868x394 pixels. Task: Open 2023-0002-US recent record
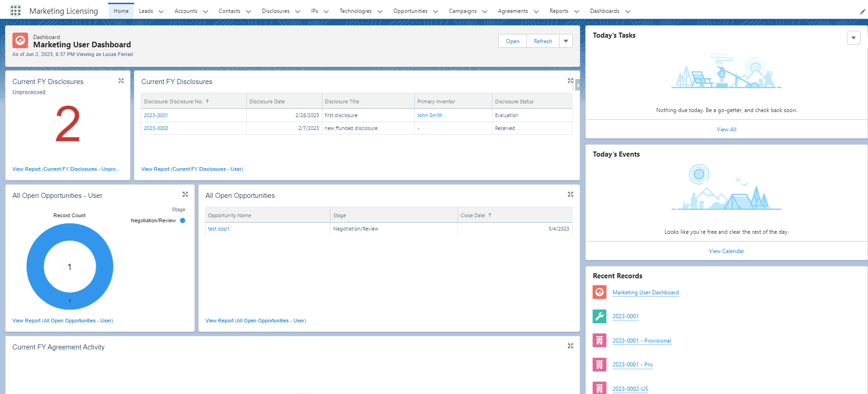pyautogui.click(x=630, y=389)
